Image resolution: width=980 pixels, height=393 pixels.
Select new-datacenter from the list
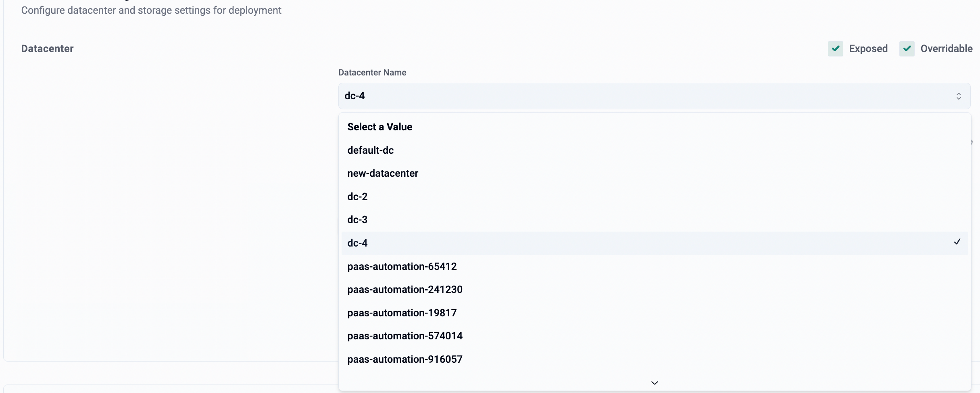point(382,174)
